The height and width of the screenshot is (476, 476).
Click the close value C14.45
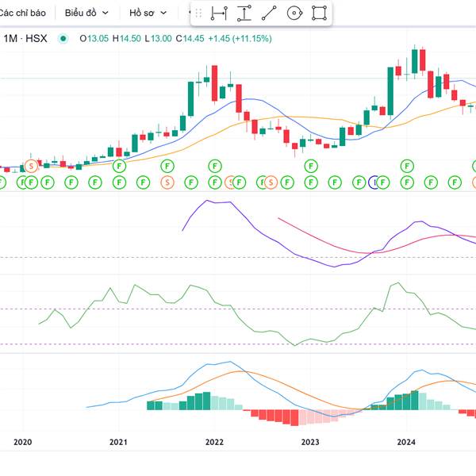click(x=190, y=39)
